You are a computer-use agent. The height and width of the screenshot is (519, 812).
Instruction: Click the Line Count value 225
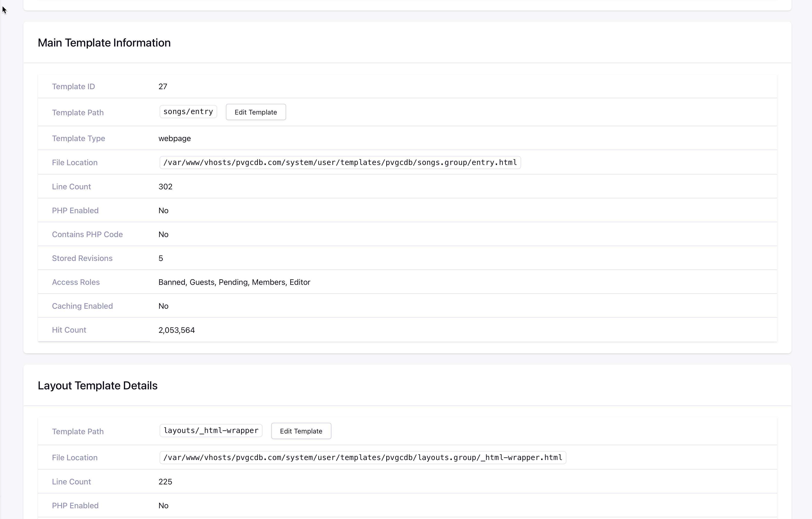point(165,481)
